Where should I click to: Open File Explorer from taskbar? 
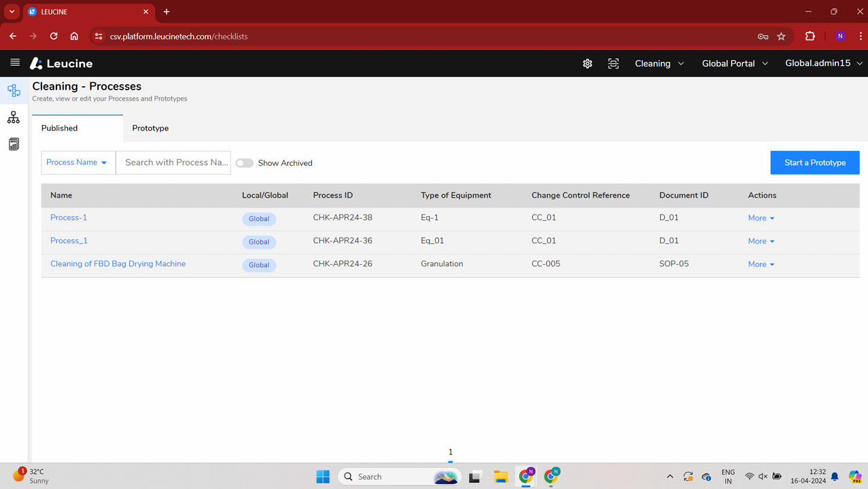tap(501, 477)
